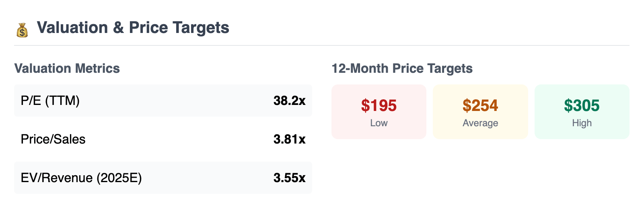The width and height of the screenshot is (644, 199).
Task: Click the $195 low target value
Action: tap(379, 105)
